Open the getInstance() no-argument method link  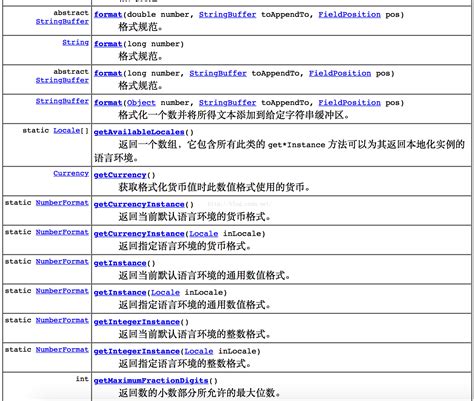click(x=120, y=263)
